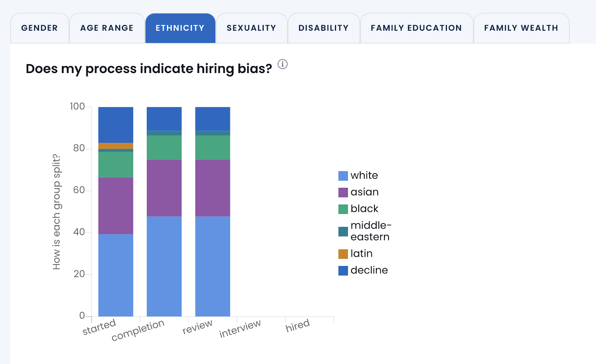Click the black legend color swatch

coord(343,209)
